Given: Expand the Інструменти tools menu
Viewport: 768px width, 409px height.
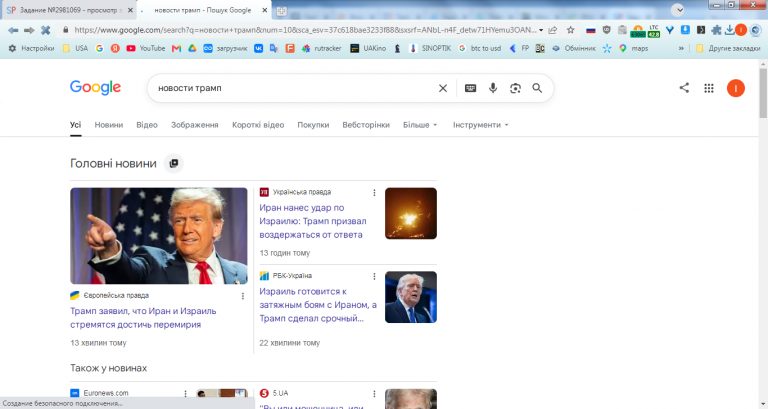Looking at the screenshot, I should coord(480,125).
